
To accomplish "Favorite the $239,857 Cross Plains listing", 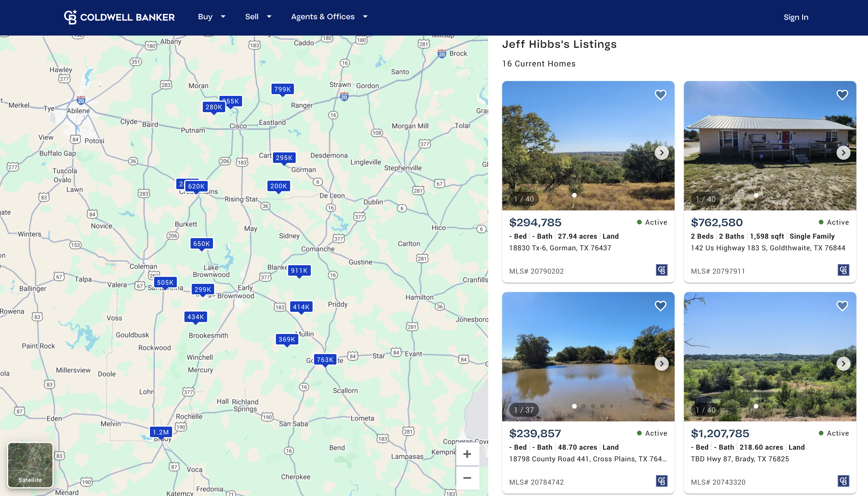I will coord(660,306).
